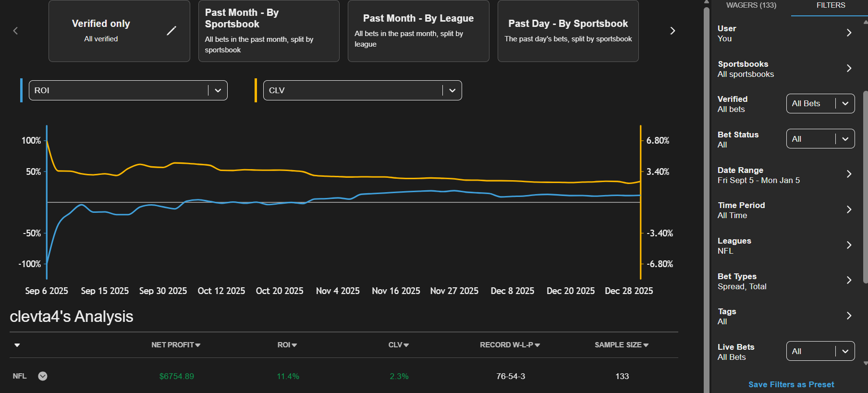Image resolution: width=868 pixels, height=393 pixels.
Task: Sort by Sample Size column
Action: 622,345
